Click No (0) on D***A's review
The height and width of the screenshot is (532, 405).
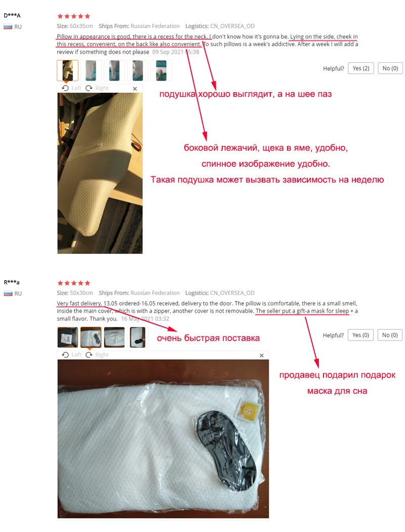[x=390, y=68]
